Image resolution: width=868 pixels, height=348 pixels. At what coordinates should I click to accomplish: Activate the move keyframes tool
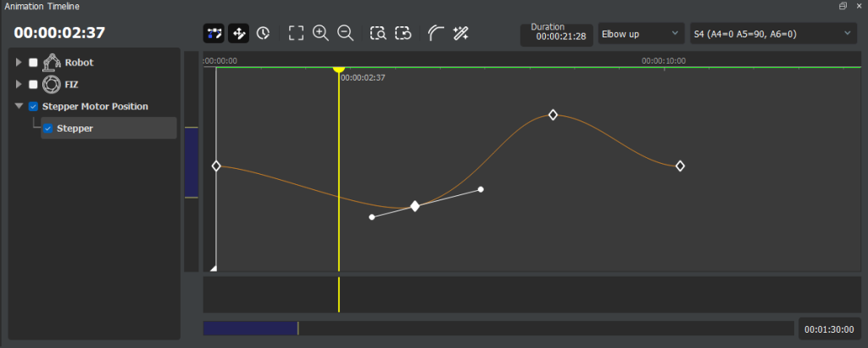tap(238, 33)
